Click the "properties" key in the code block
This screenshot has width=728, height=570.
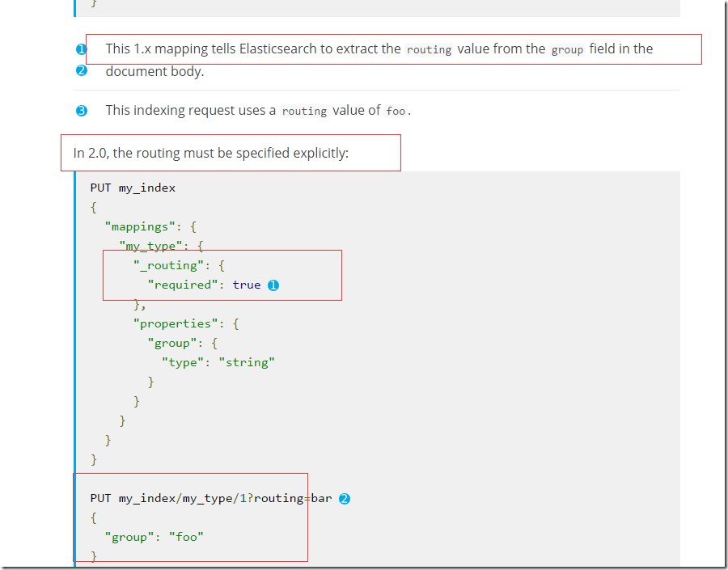point(176,323)
